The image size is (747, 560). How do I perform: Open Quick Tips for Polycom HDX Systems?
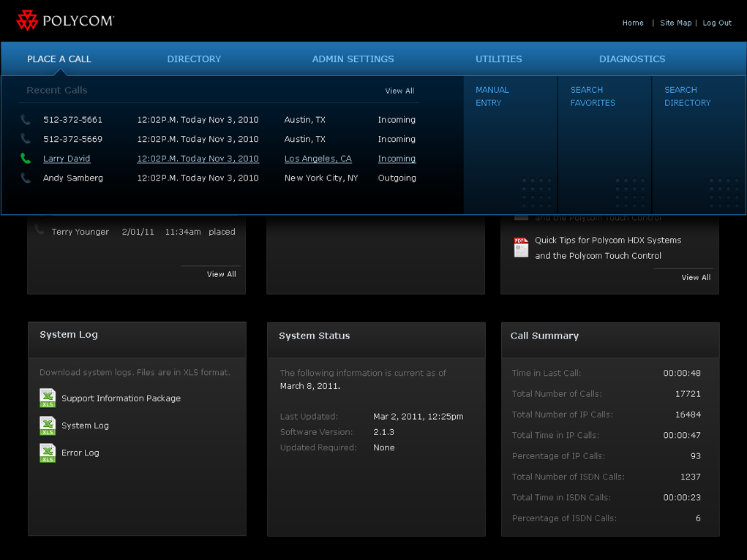(x=608, y=248)
